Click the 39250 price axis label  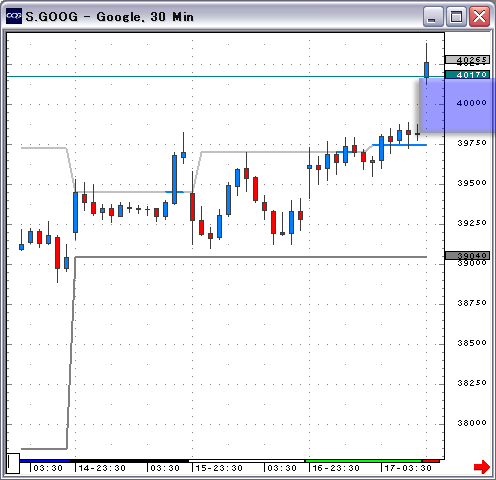472,223
